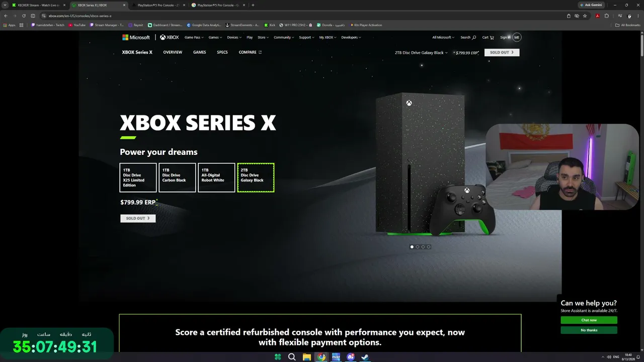Open the taskbar volume icon
This screenshot has width=644, height=362.
[609, 357]
